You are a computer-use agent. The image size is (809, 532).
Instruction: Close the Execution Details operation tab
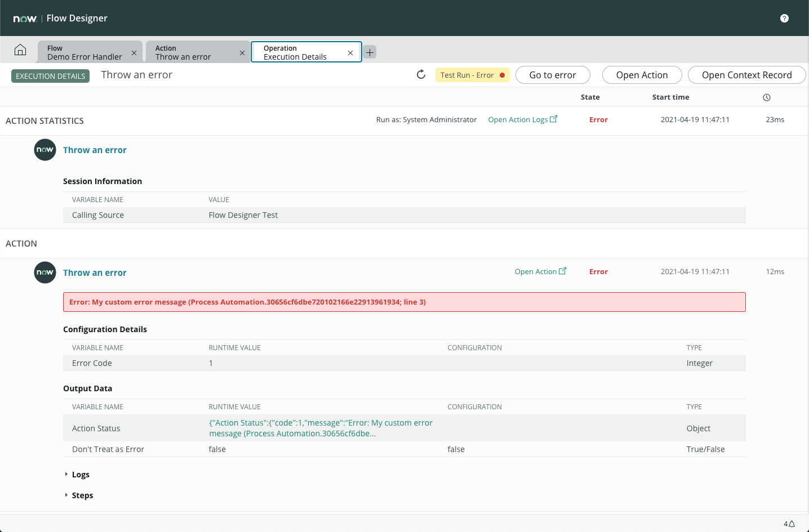[x=350, y=53]
